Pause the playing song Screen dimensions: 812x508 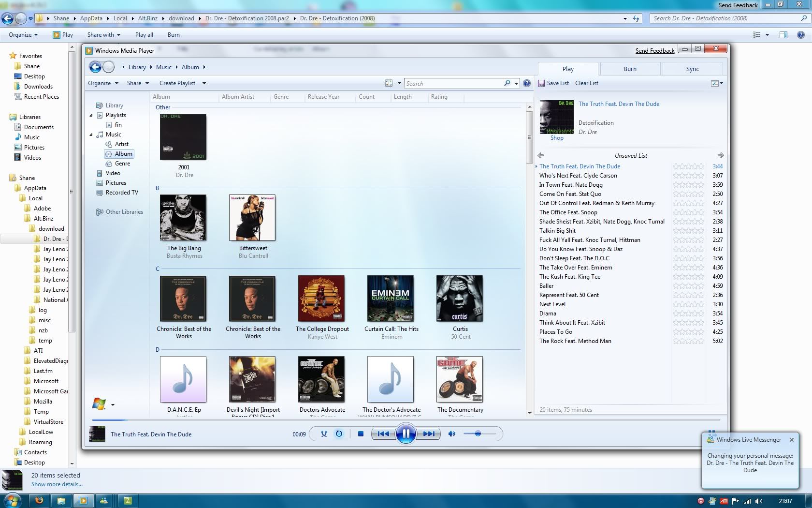(406, 434)
